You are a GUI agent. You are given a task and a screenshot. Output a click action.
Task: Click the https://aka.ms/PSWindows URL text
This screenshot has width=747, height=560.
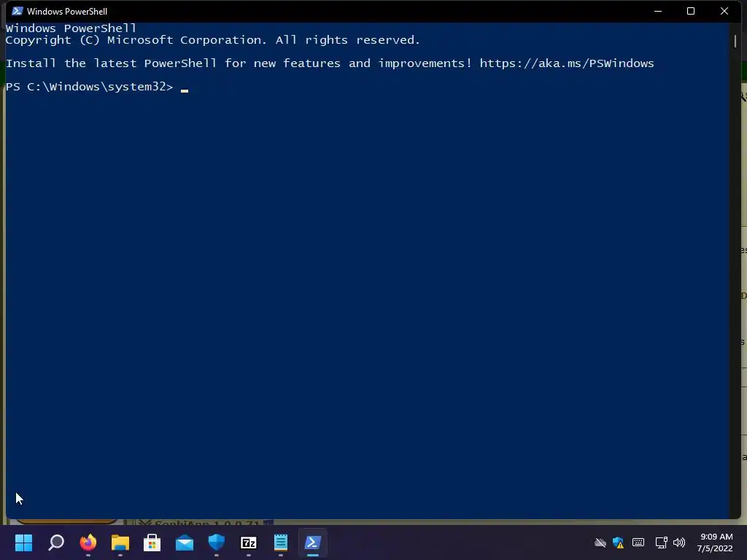pos(567,63)
